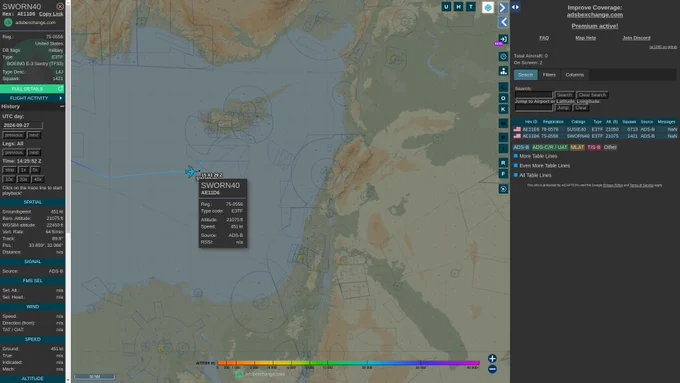Sort table by Callsign column

click(x=578, y=122)
